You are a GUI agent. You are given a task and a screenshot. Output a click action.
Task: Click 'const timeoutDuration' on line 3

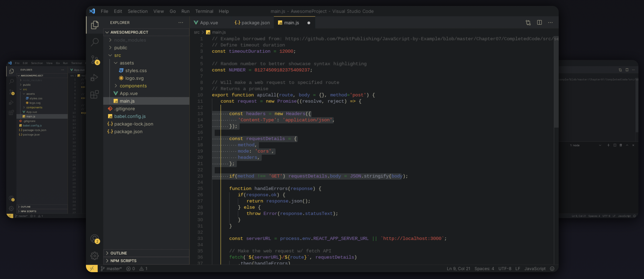pyautogui.click(x=241, y=51)
